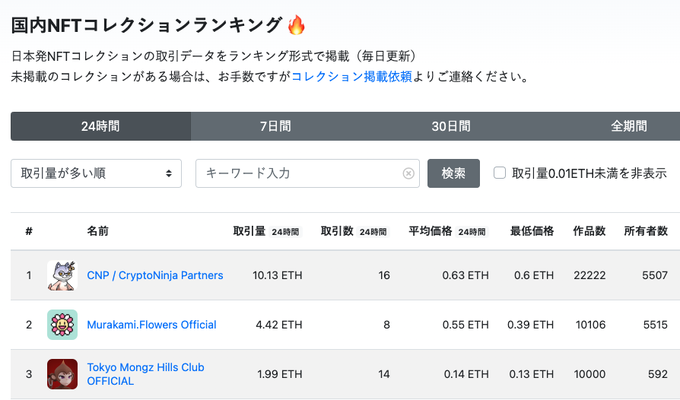This screenshot has width=680, height=400.
Task: Open CNP / CryptoNinja Partners collection link
Action: 155,275
